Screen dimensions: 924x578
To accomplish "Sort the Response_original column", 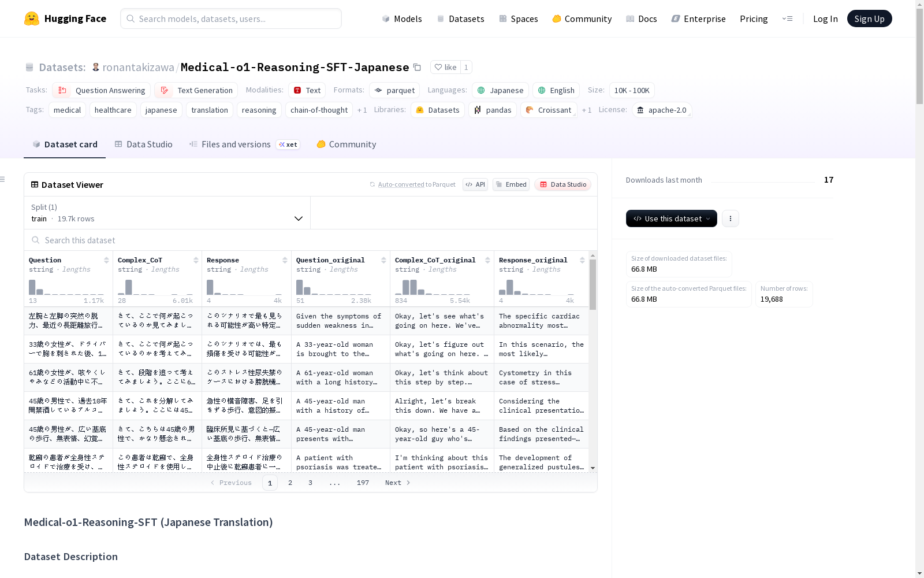I will [x=582, y=260].
